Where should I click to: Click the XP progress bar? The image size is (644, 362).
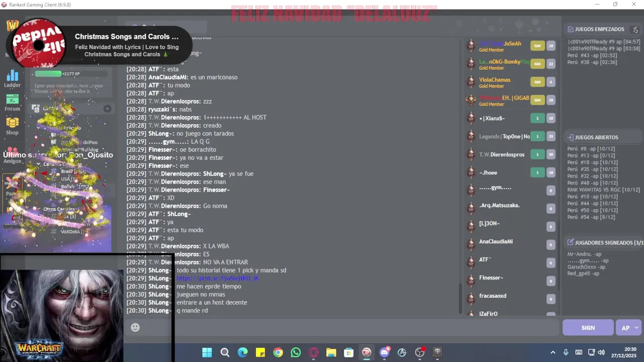tap(71, 74)
